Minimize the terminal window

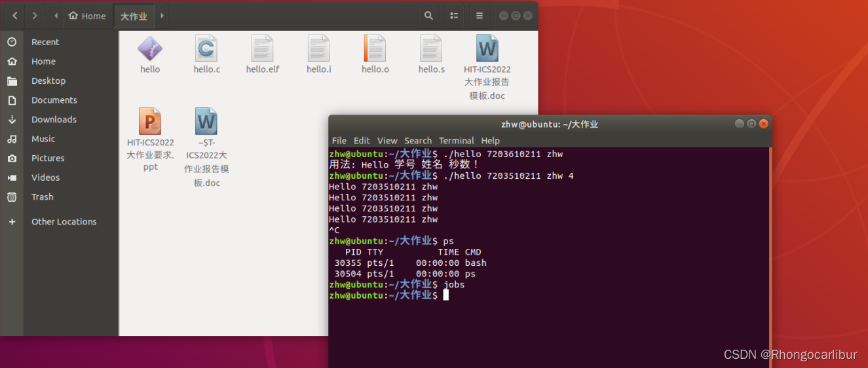click(739, 124)
